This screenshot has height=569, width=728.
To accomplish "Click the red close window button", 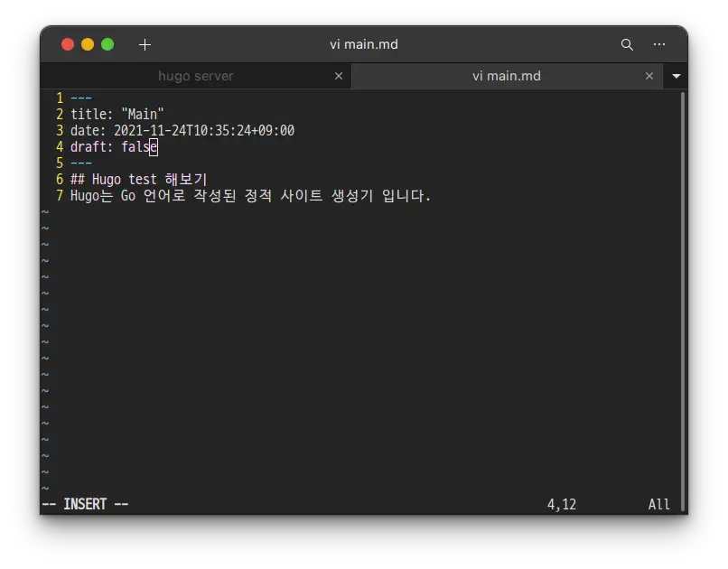I will [x=68, y=44].
